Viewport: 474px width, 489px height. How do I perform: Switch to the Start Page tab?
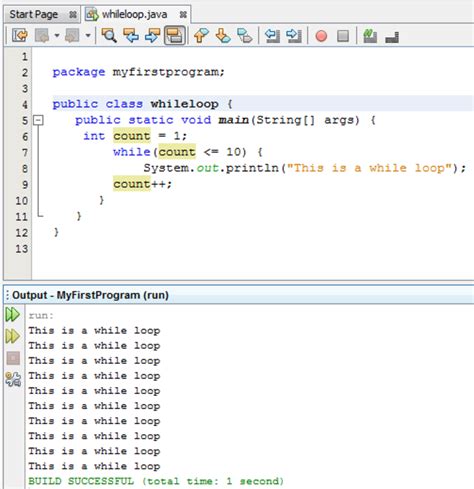click(x=34, y=14)
